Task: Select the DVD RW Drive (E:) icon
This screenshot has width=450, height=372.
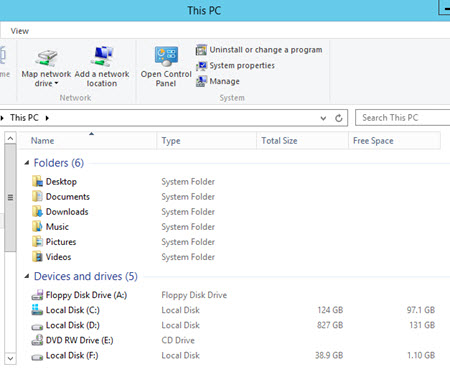Action: 37,340
